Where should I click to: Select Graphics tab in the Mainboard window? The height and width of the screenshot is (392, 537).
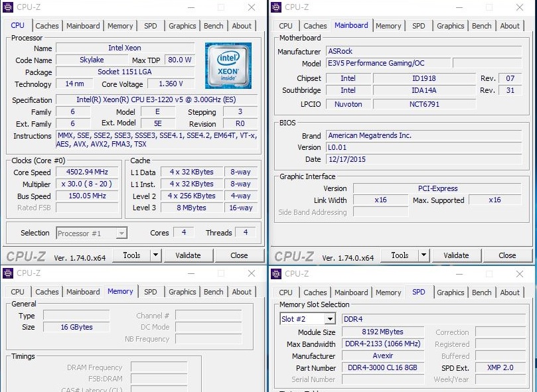tap(450, 26)
